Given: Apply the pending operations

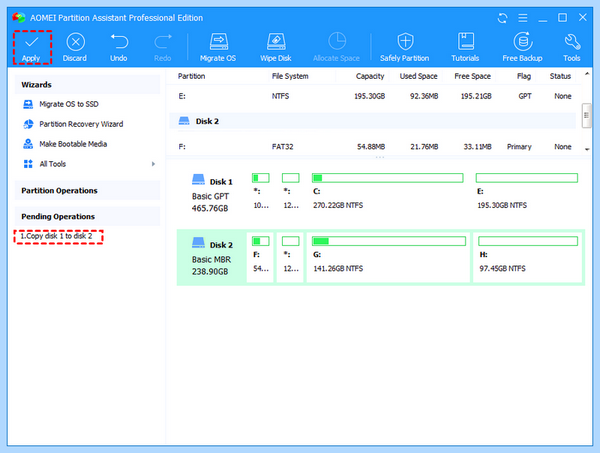Looking at the screenshot, I should point(32,47).
